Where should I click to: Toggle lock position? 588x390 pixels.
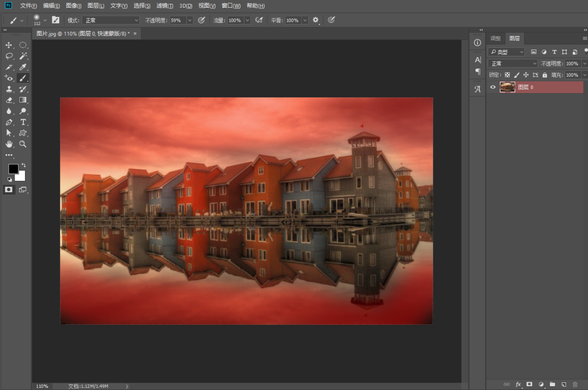pos(526,75)
